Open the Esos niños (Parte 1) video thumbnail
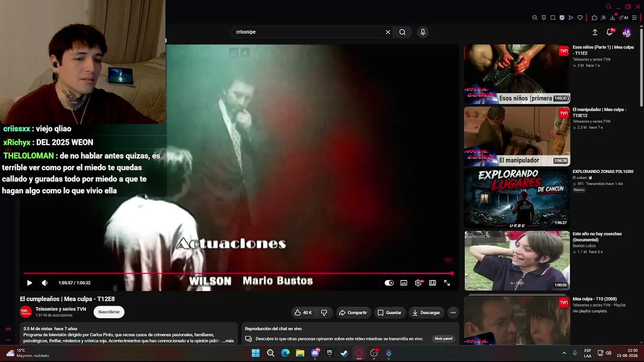This screenshot has width=644, height=362. (x=517, y=74)
